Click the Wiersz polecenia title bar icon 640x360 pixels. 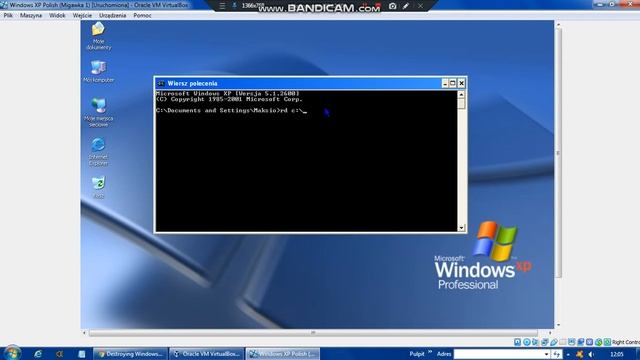[x=161, y=83]
